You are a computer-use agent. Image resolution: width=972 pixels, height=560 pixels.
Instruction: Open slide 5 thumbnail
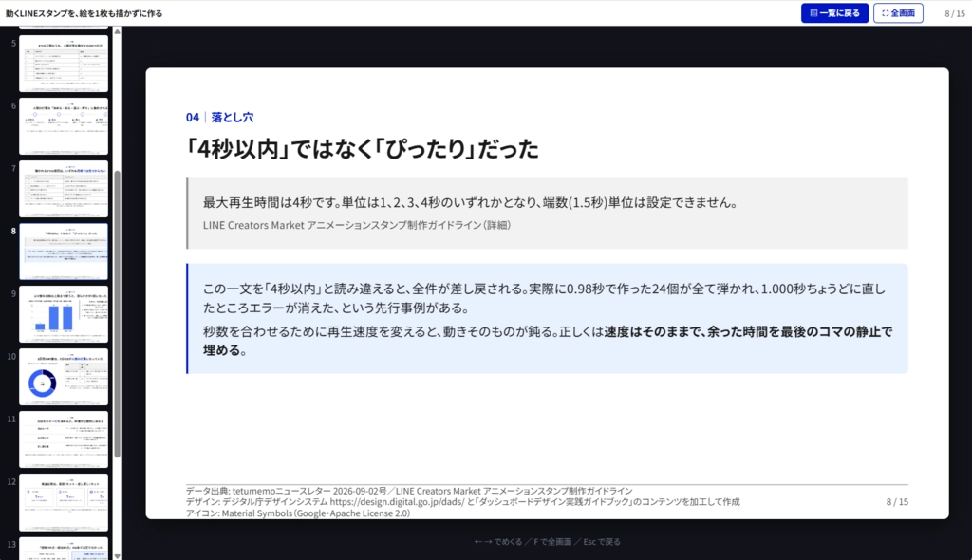(x=64, y=64)
